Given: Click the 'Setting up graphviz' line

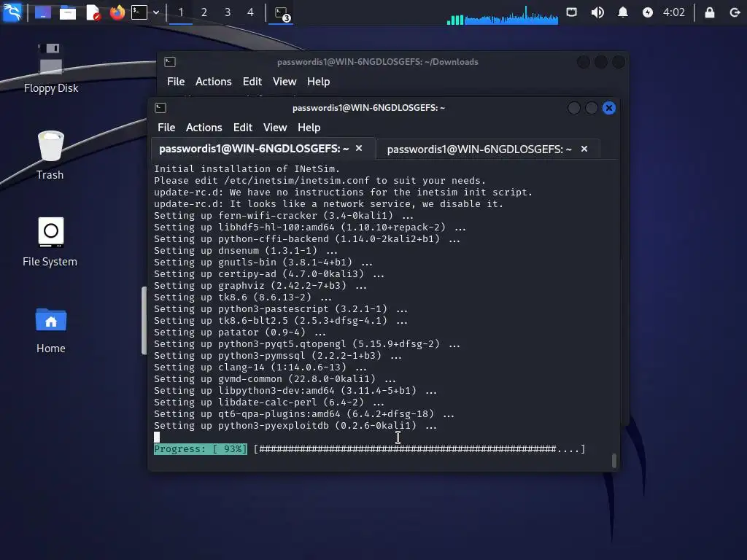Looking at the screenshot, I should coord(260,285).
